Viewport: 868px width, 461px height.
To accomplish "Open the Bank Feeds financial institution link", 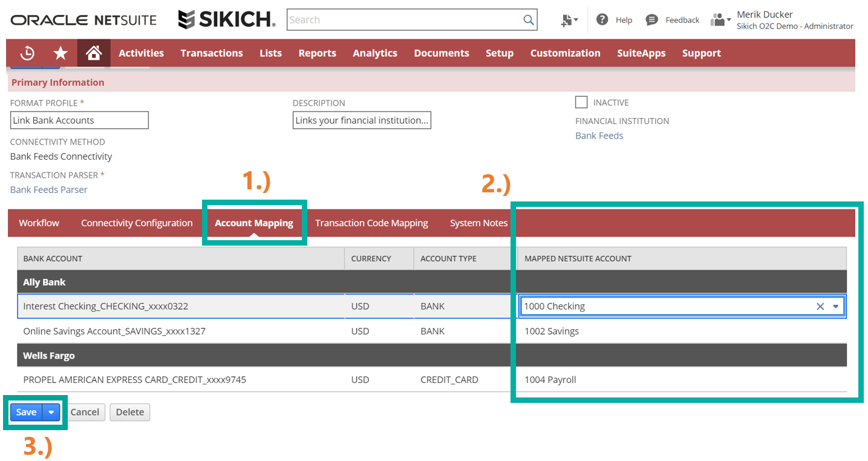I will 599,136.
